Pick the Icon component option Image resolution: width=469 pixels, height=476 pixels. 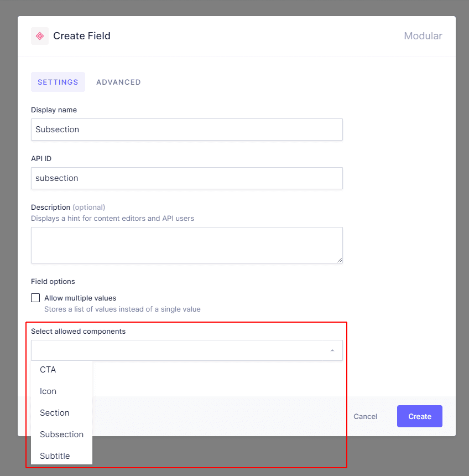(48, 391)
